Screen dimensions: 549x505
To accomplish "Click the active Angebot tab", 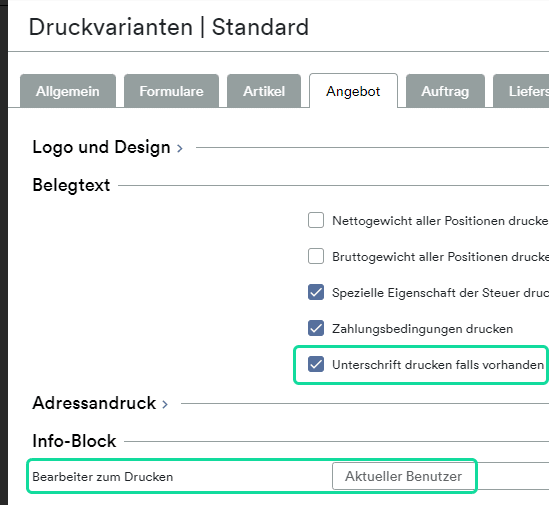I will click(353, 91).
